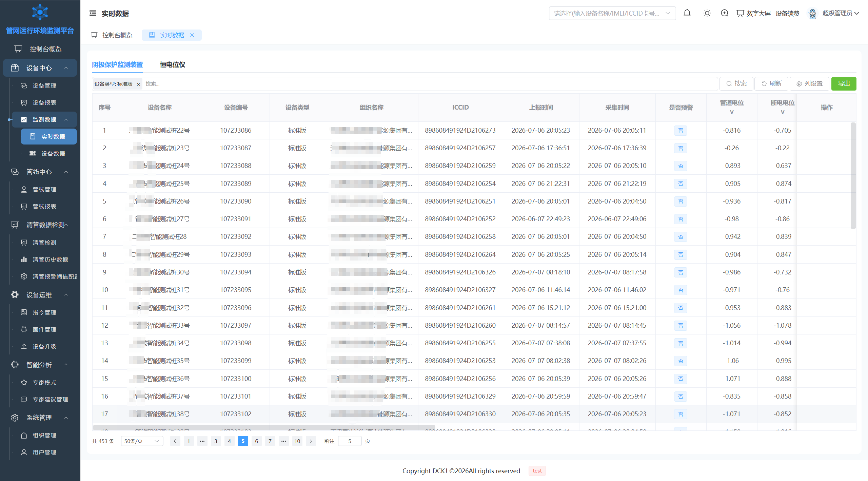Viewport: 868px width, 481px height.
Task: Go to page 6 in pagination
Action: (x=256, y=441)
